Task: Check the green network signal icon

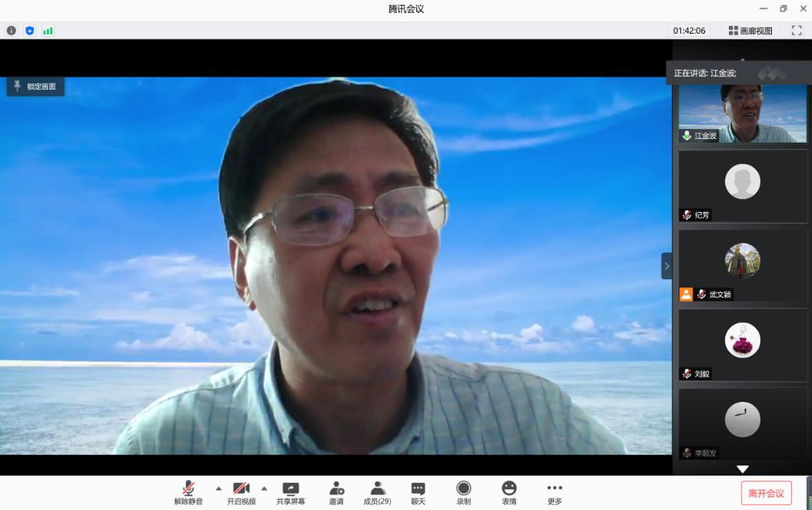Action: point(48,31)
